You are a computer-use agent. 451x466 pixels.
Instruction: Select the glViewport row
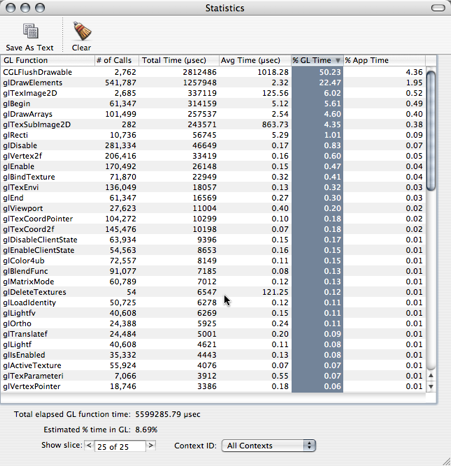click(x=213, y=208)
